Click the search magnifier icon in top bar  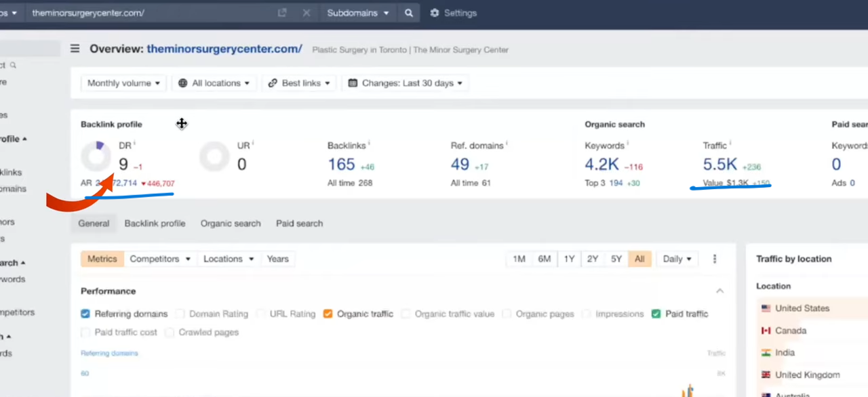click(408, 13)
